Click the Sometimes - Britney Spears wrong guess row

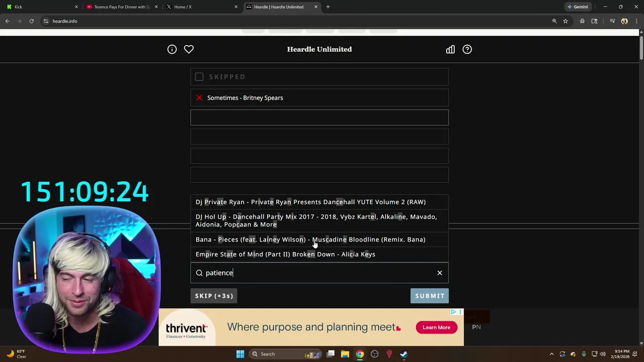pyautogui.click(x=319, y=98)
